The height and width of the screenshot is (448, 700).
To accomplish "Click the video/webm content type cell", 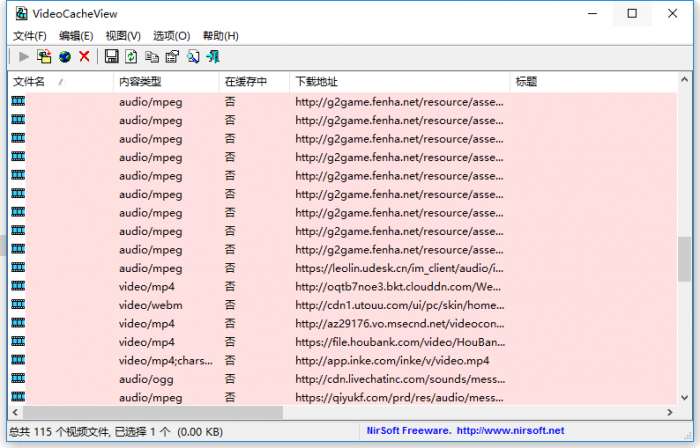I will 150,305.
